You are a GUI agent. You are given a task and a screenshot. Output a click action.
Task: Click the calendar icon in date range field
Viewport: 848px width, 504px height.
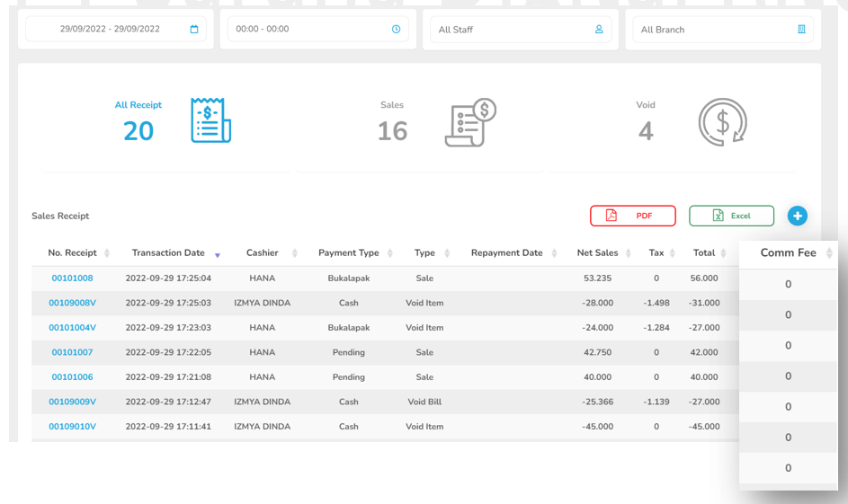point(194,30)
